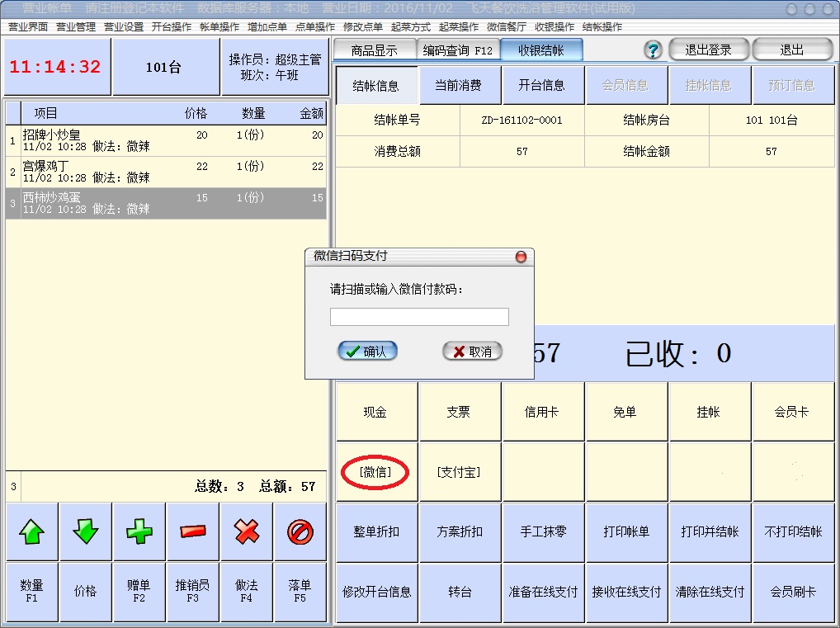Open help via the blue question mark icon
Screen dimensions: 840x628
pos(653,50)
